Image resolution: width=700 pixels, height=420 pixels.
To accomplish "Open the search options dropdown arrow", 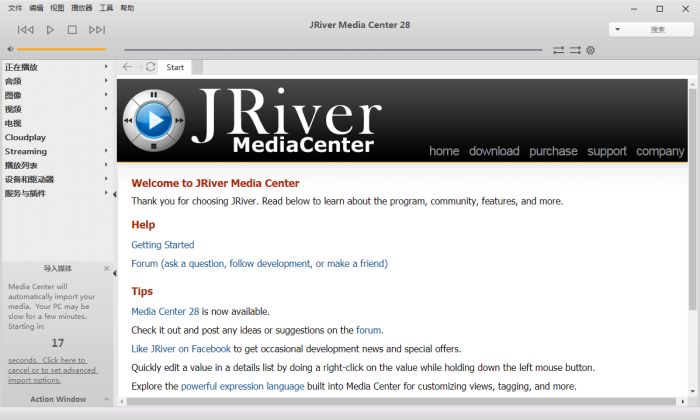I will (617, 29).
